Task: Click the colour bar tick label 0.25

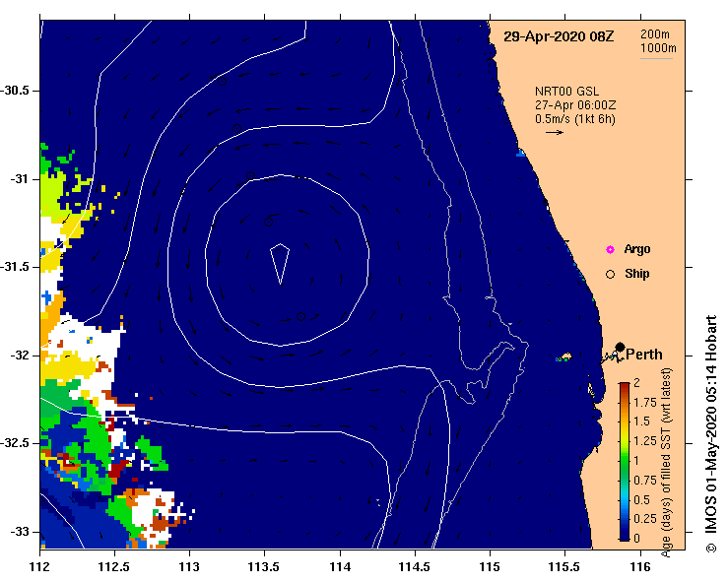Action: tap(645, 519)
